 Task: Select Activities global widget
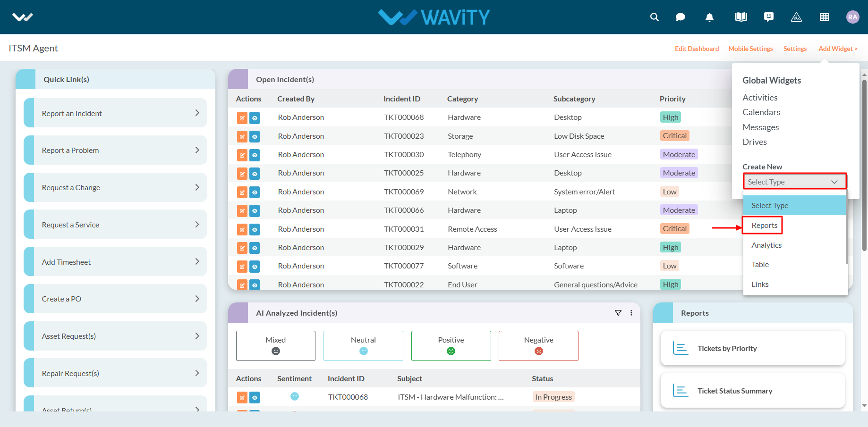pos(760,97)
